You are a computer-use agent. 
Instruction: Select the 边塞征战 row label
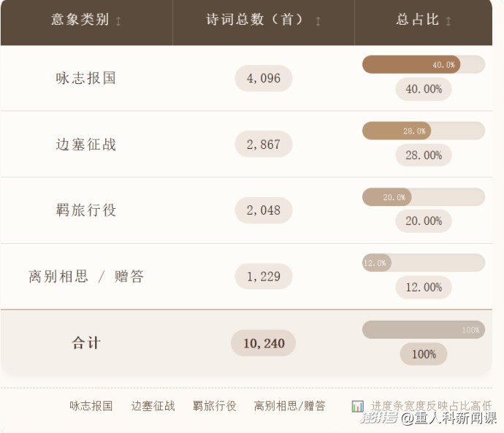pyautogui.click(x=85, y=145)
